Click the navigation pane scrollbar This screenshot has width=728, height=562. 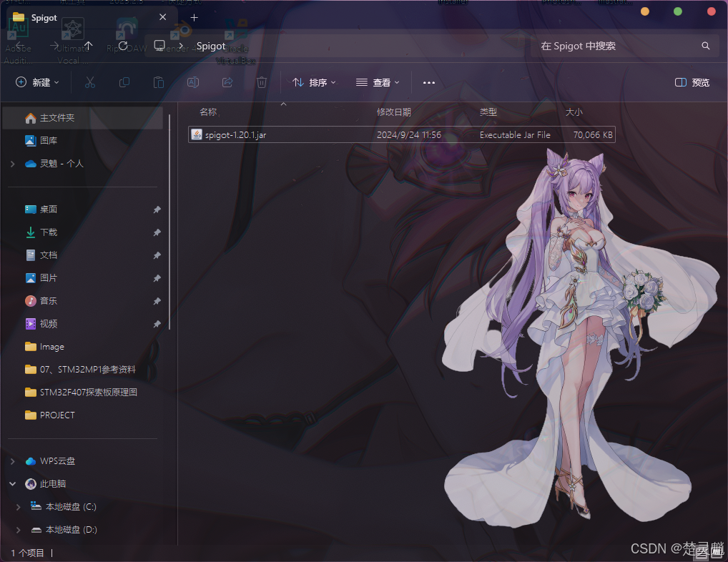pos(169,222)
